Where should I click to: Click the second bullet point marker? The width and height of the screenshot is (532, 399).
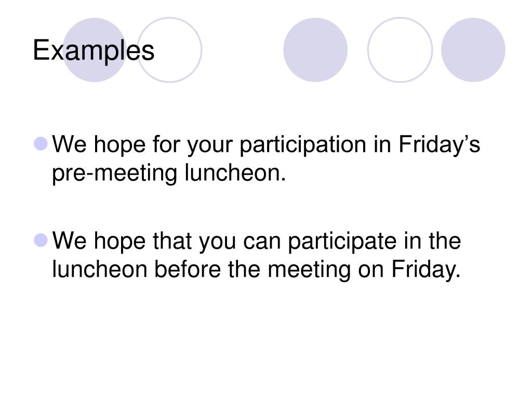[x=41, y=240]
